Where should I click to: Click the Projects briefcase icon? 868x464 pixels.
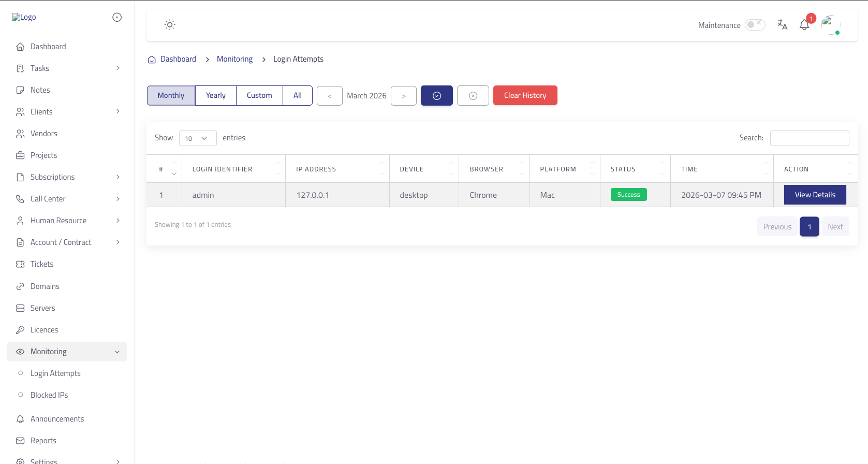point(20,155)
